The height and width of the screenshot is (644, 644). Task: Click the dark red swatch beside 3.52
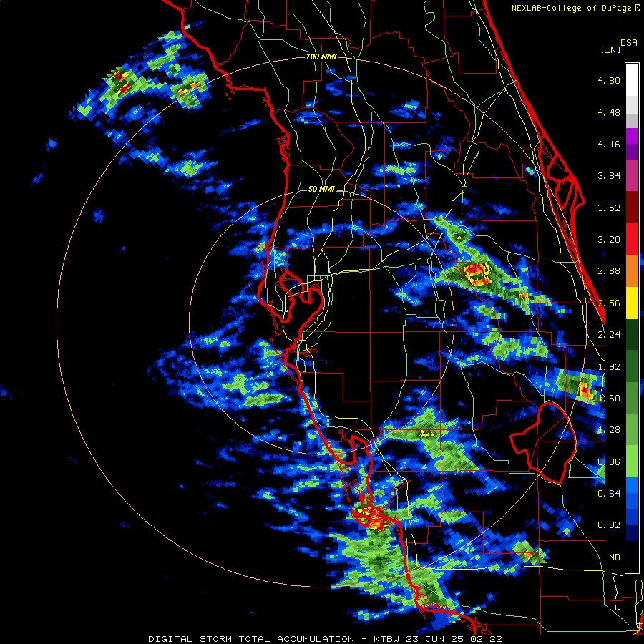[632, 208]
